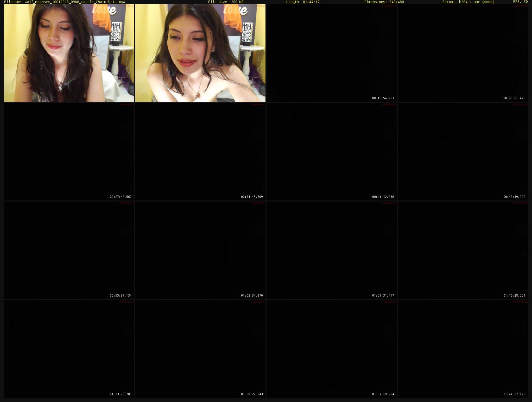532x402 pixels.
Task: Click the final thumbnail at 01:44:17.126
Action: [x=463, y=349]
